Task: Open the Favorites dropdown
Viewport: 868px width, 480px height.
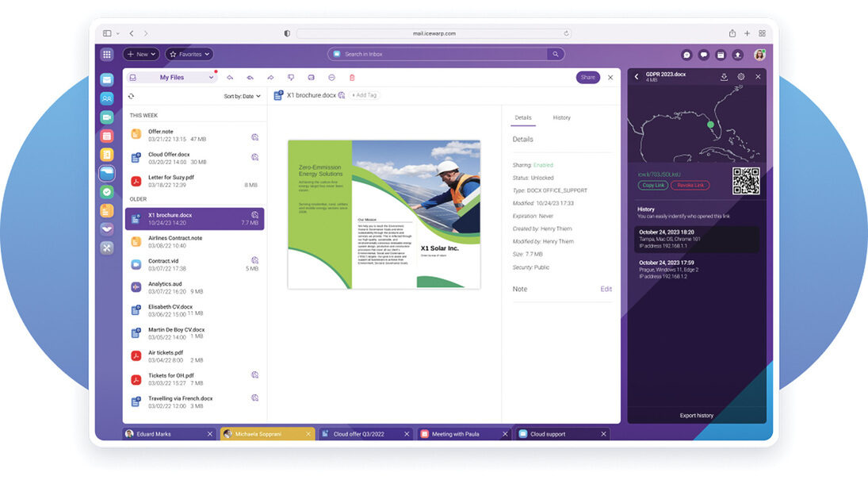Action: click(x=189, y=54)
